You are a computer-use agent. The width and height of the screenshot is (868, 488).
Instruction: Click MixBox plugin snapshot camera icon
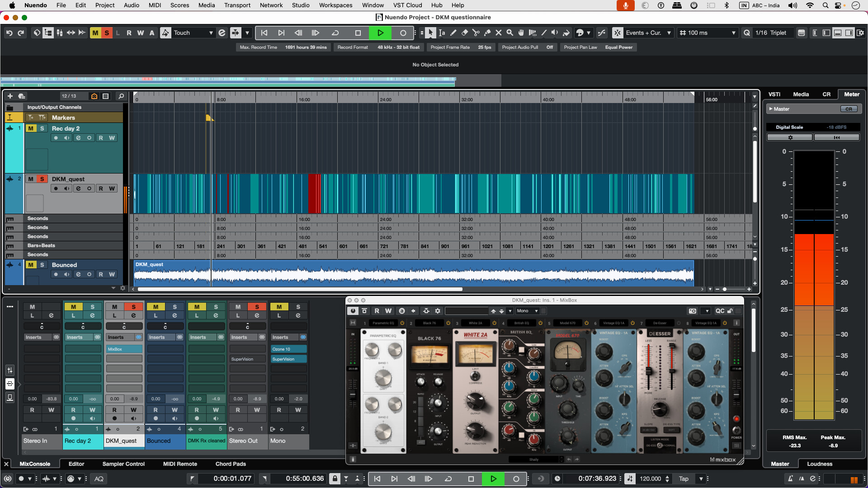coord(692,311)
